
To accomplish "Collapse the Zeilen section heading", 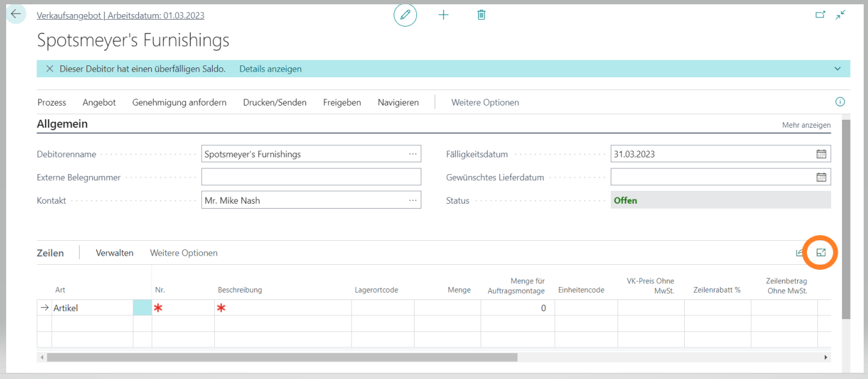I will (51, 253).
